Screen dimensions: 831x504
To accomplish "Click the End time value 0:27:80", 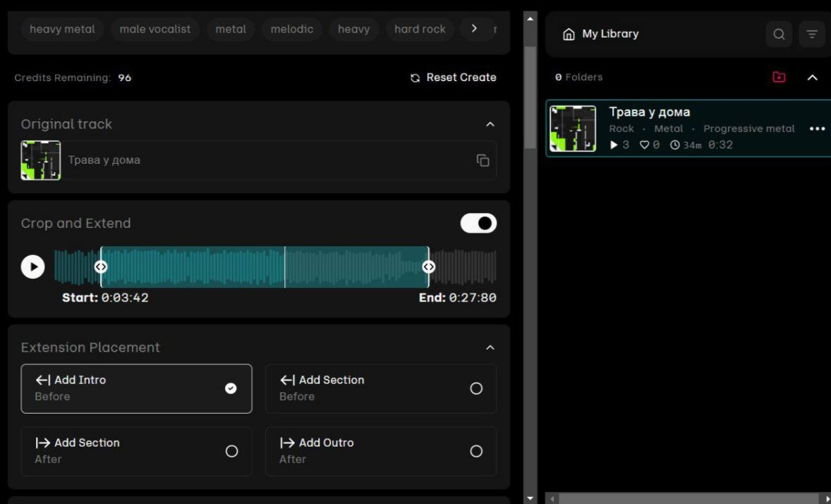I will pos(473,298).
